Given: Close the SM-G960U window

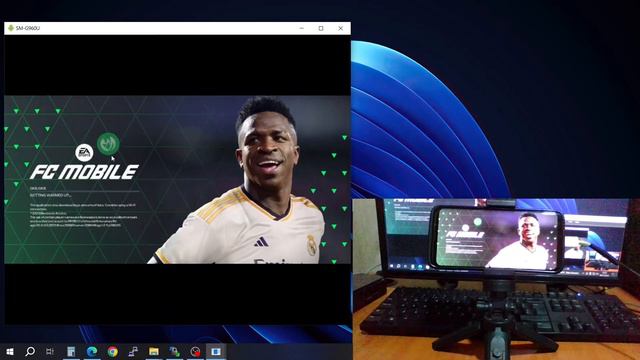Looking at the screenshot, I should point(340,28).
